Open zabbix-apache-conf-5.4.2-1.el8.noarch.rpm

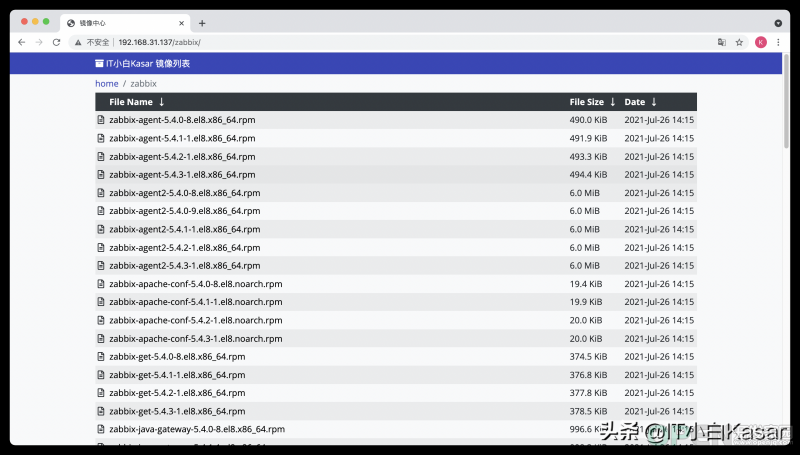(x=196, y=320)
